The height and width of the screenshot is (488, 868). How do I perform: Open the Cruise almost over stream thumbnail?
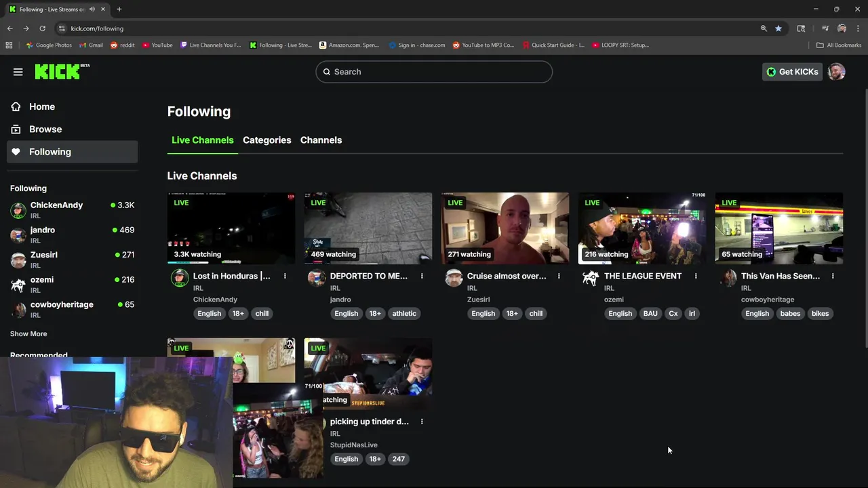[x=505, y=228]
